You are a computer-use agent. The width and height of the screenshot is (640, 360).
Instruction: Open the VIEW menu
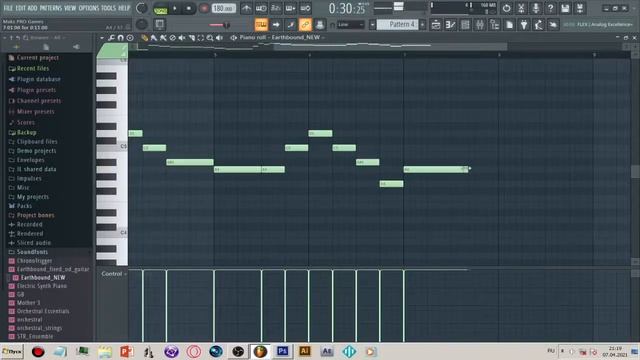coord(70,8)
